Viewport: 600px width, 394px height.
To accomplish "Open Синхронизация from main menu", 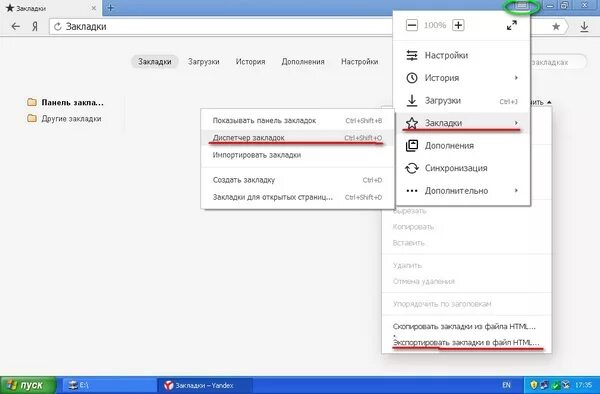I will (463, 168).
